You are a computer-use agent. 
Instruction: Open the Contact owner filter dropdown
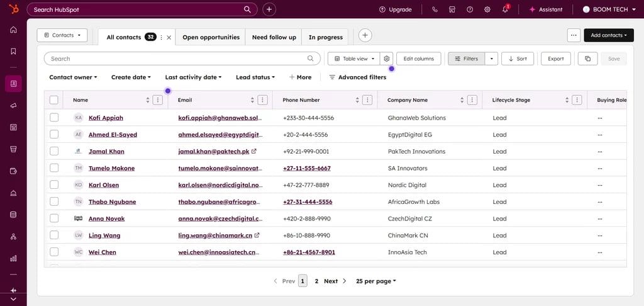pos(73,77)
